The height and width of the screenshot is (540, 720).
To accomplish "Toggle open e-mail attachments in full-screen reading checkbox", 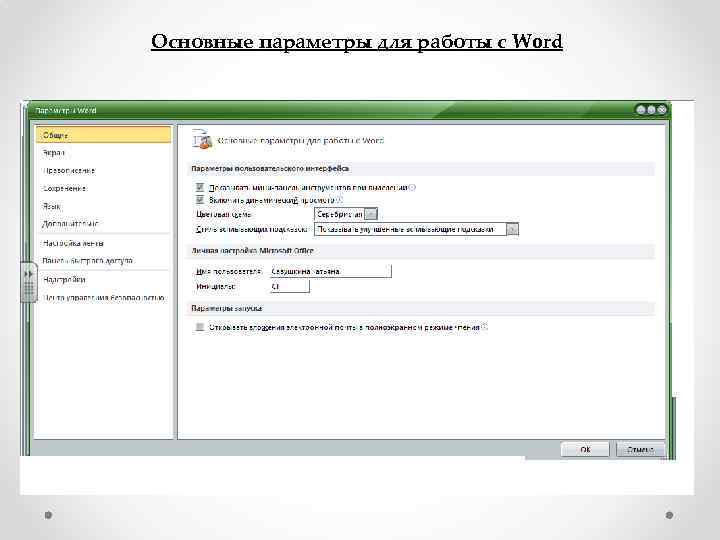I will 200,327.
